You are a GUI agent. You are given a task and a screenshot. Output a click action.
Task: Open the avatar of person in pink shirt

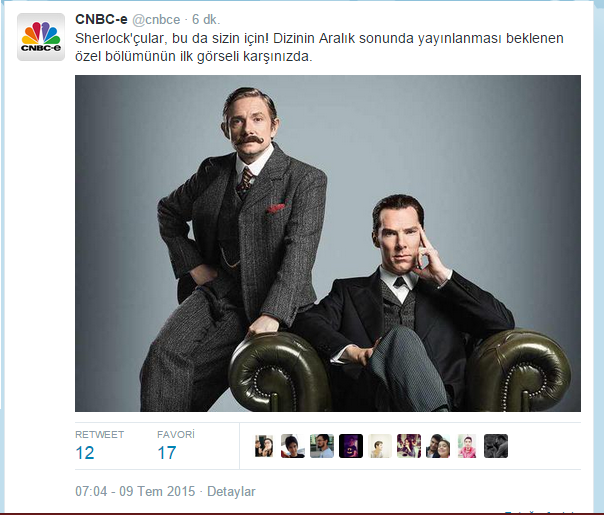pos(467,446)
